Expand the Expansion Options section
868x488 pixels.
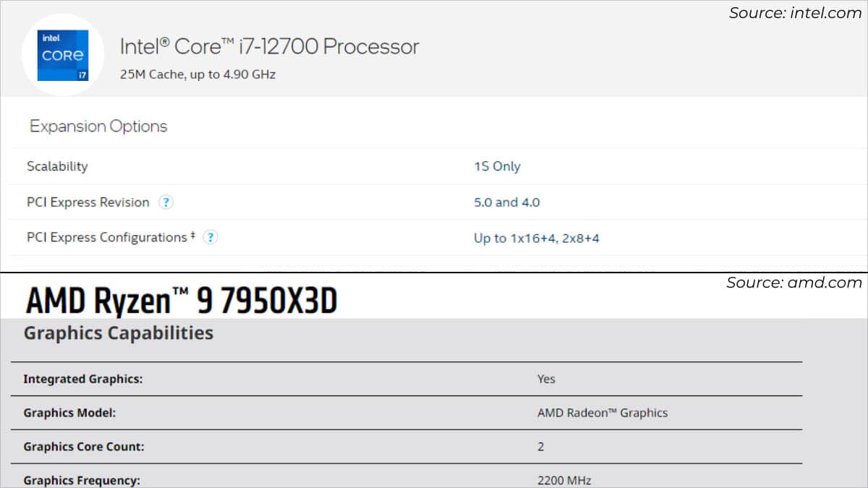tap(98, 126)
